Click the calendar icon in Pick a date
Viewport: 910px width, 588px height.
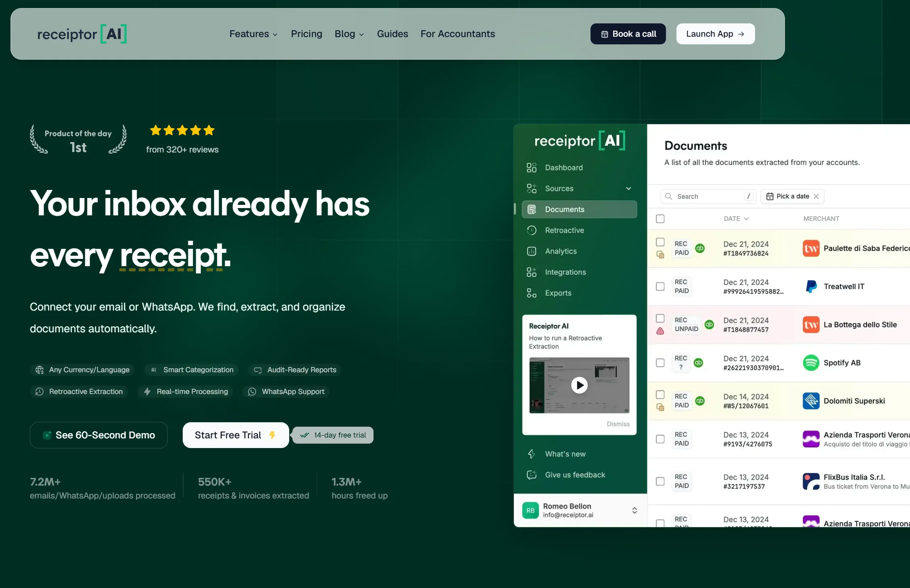[770, 196]
